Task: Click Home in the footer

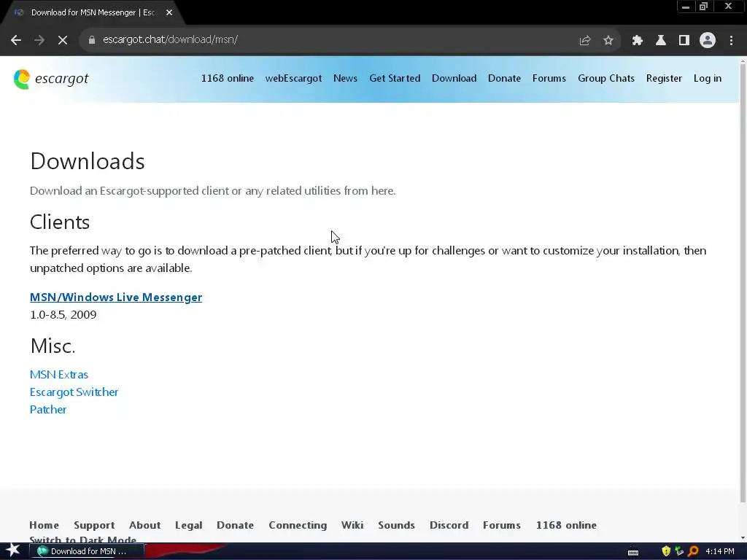Action: click(44, 525)
